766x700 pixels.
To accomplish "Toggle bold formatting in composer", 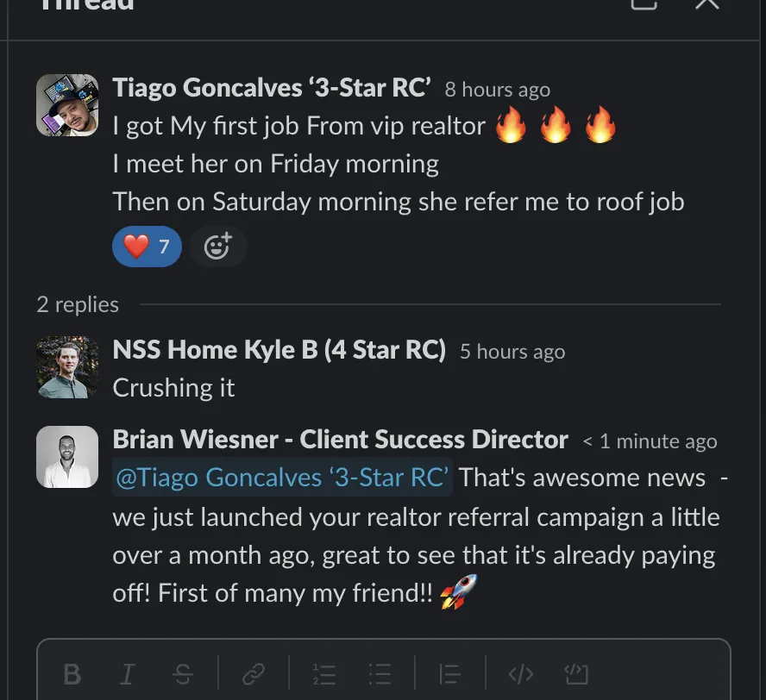I will 72,674.
